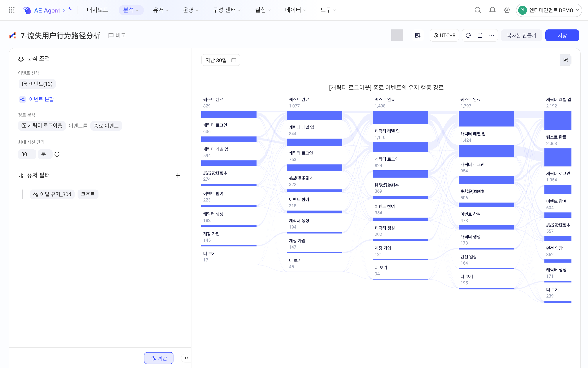Click the 유저 필터 sort icon
This screenshot has width=588, height=368.
[21, 176]
